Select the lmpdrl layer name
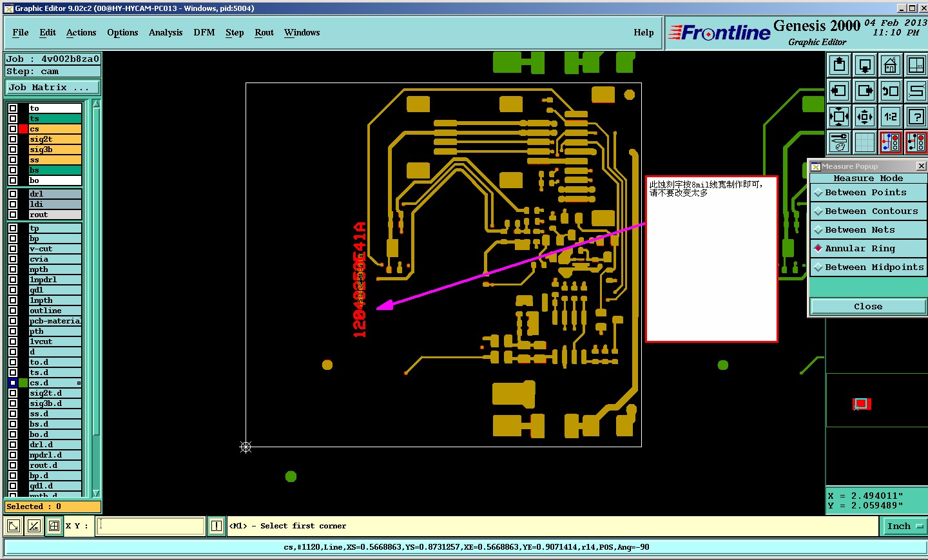 pyautogui.click(x=55, y=280)
